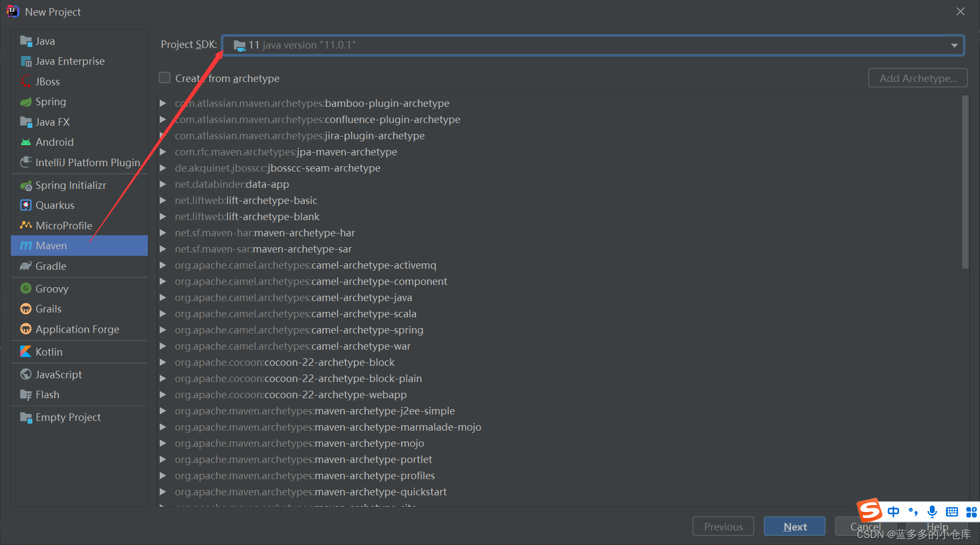The image size is (980, 545).
Task: Open the Kotlin project generator
Action: tap(49, 351)
